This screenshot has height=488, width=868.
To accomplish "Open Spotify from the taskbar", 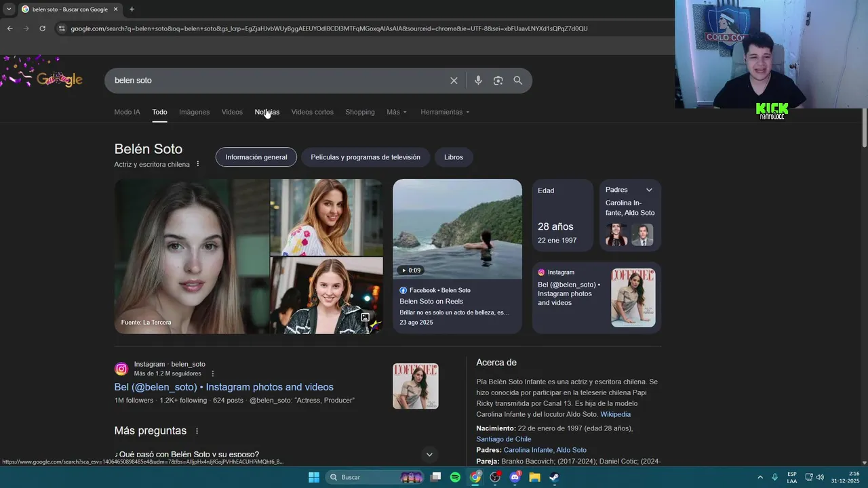I will click(x=456, y=477).
